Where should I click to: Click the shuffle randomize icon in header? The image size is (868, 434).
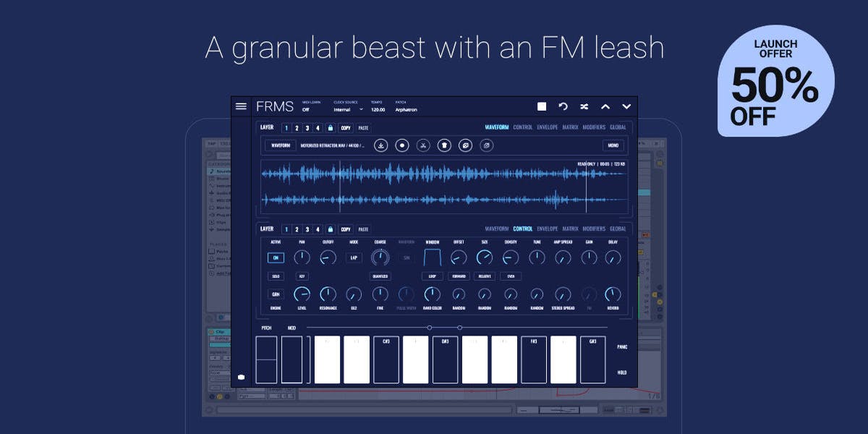coord(584,106)
